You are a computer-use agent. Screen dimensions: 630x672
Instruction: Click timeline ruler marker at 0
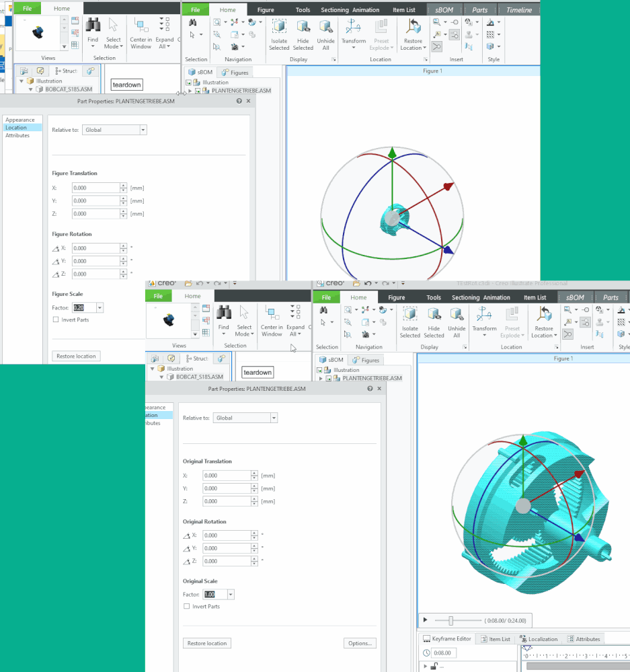tap(527, 648)
